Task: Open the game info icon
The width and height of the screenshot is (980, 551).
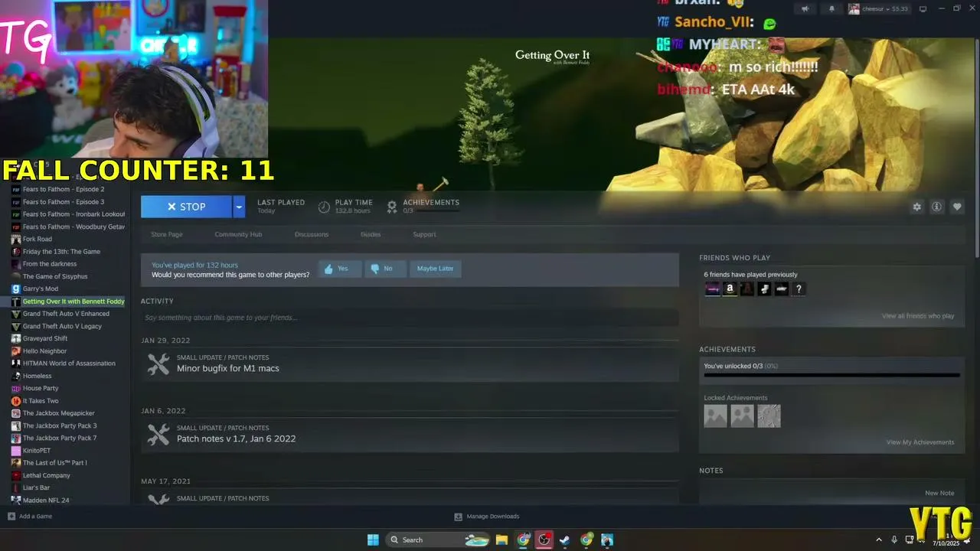Action: click(x=936, y=207)
